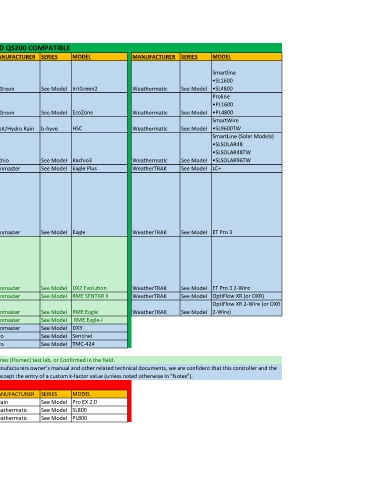Image resolution: width=370 pixels, height=480 pixels.
Task: Select the Eagle Plus model cell
Action: [99, 168]
